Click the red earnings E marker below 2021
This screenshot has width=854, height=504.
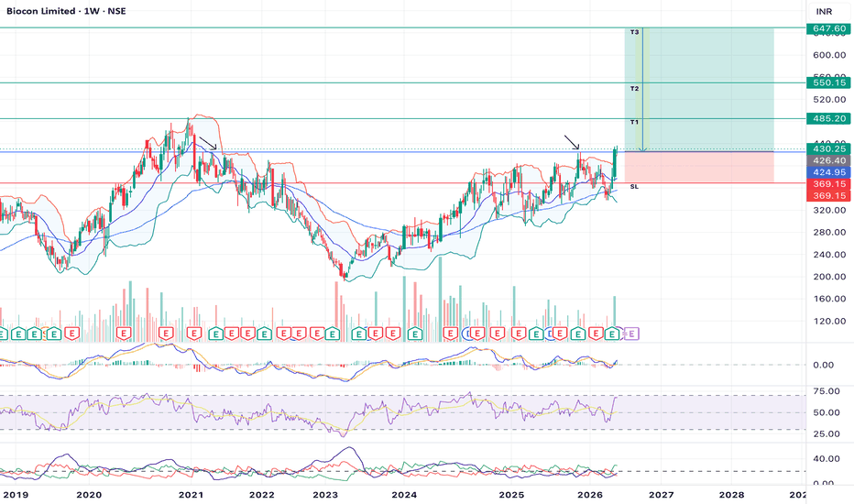click(x=194, y=334)
